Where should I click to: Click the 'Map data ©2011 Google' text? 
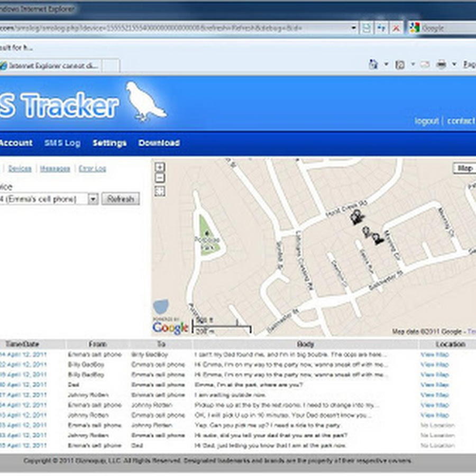click(427, 332)
